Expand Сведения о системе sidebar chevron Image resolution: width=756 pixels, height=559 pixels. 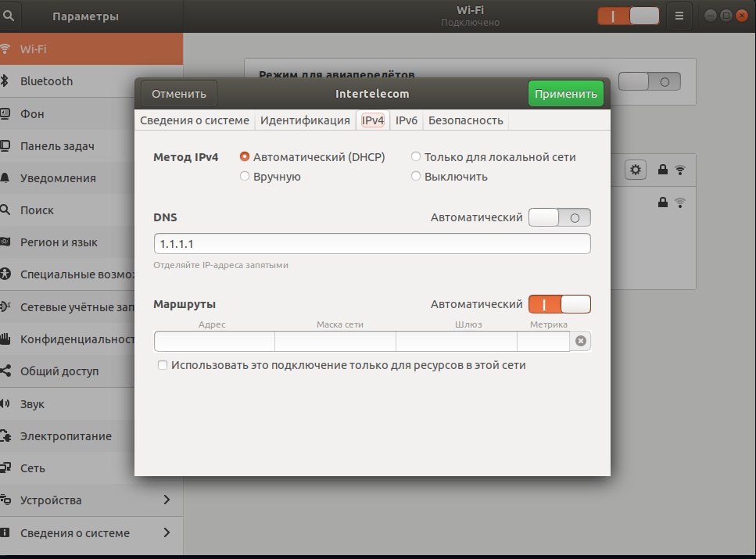[x=167, y=532]
